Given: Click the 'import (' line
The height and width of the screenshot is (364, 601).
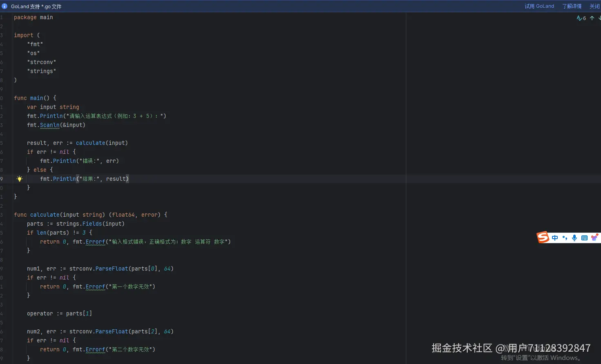Looking at the screenshot, I should click(x=27, y=35).
